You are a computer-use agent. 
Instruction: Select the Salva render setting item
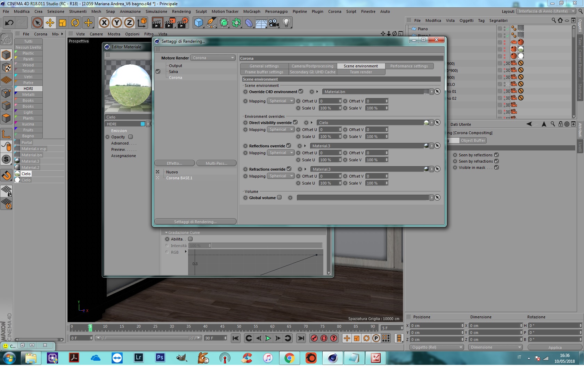pyautogui.click(x=173, y=72)
